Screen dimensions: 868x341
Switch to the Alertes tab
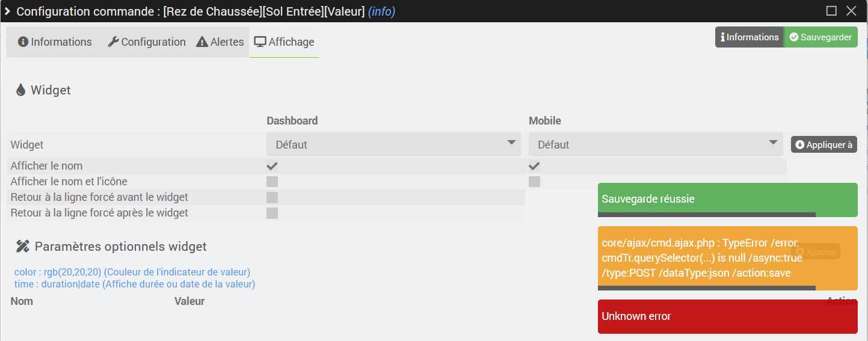click(x=220, y=42)
